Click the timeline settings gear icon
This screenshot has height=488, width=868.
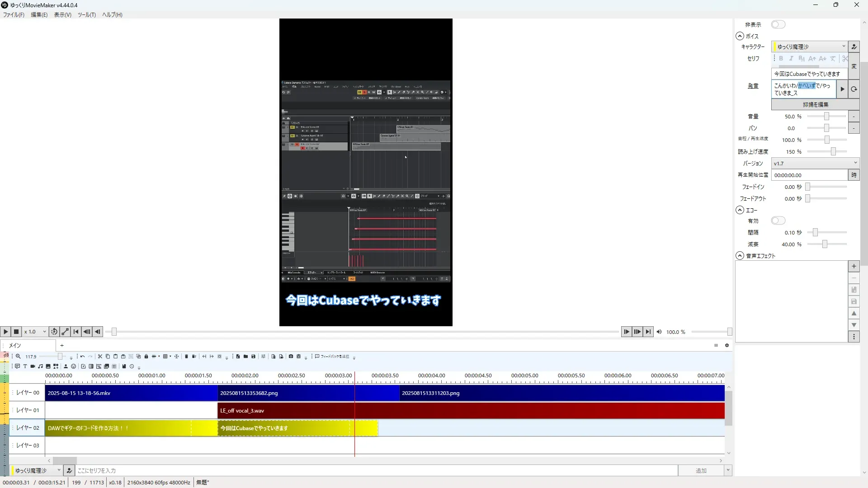coord(727,345)
